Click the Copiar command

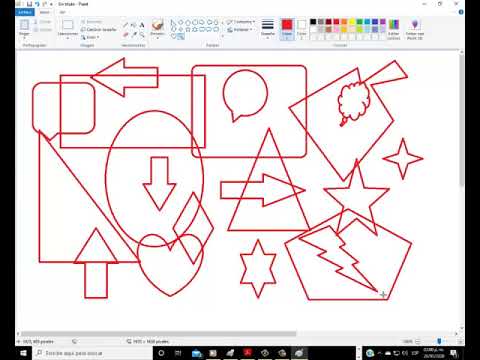42,30
